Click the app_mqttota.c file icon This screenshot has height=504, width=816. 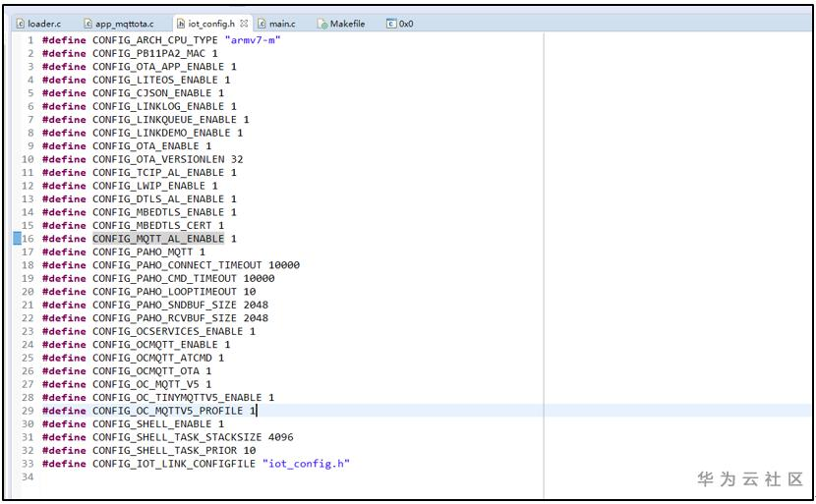point(87,24)
